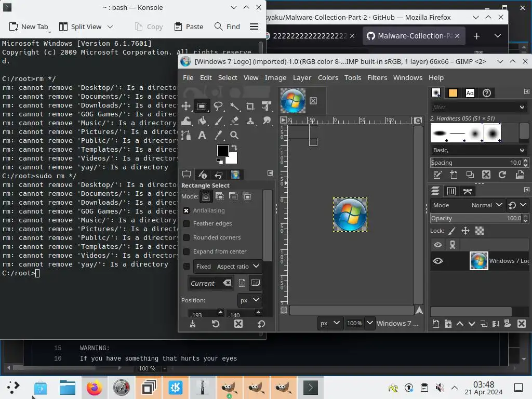Screen dimensions: 532x399
Task: Select the Unified Transform tool
Action: (267, 106)
